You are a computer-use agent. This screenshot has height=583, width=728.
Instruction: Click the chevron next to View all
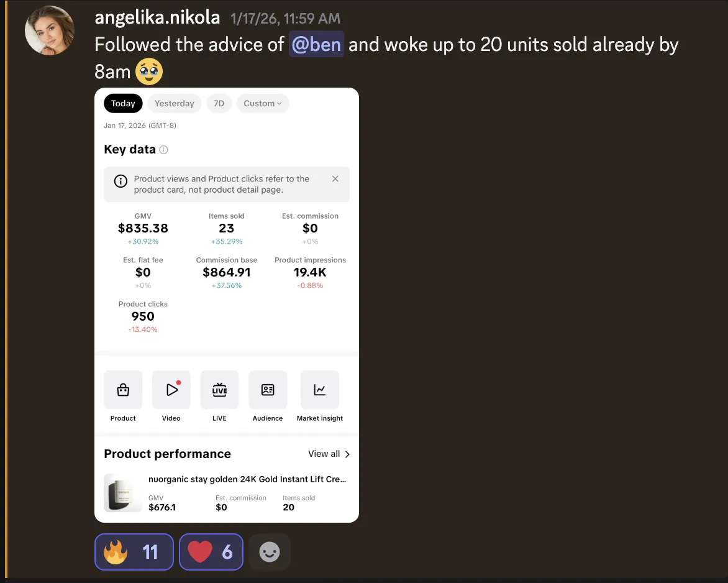tap(347, 454)
